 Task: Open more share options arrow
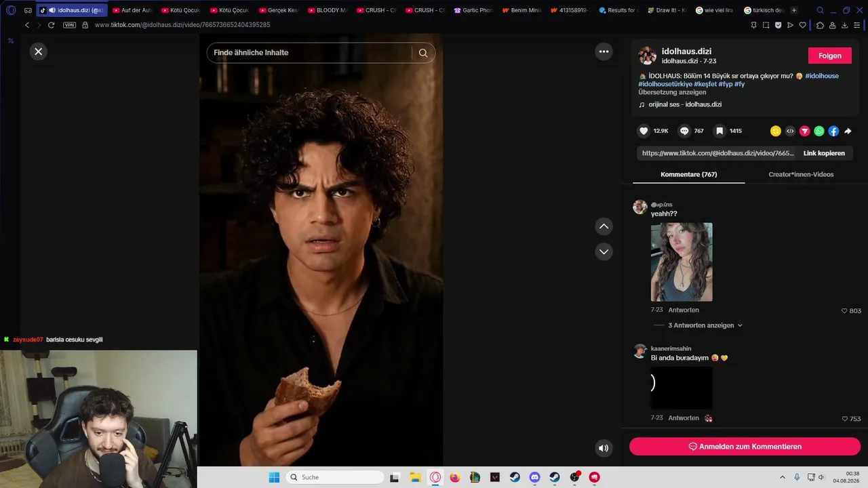[848, 131]
